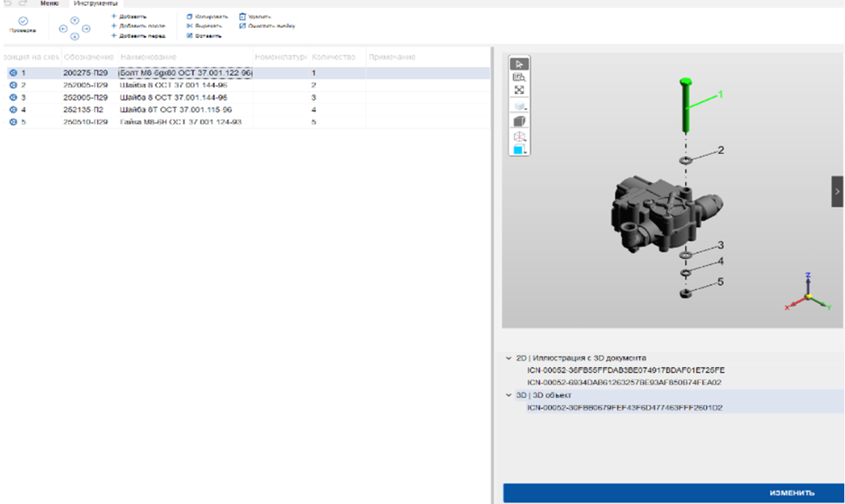Open the Меню tab
This screenshot has height=504, width=845.
(x=49, y=3)
